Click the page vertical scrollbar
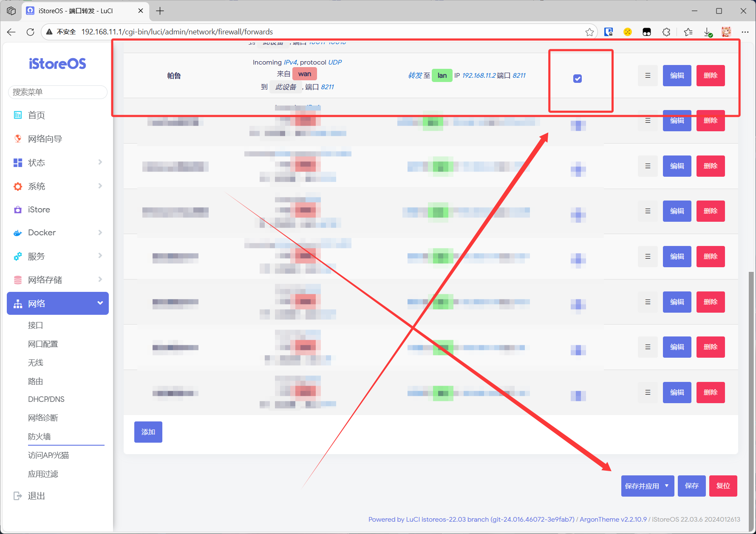 tap(751, 382)
